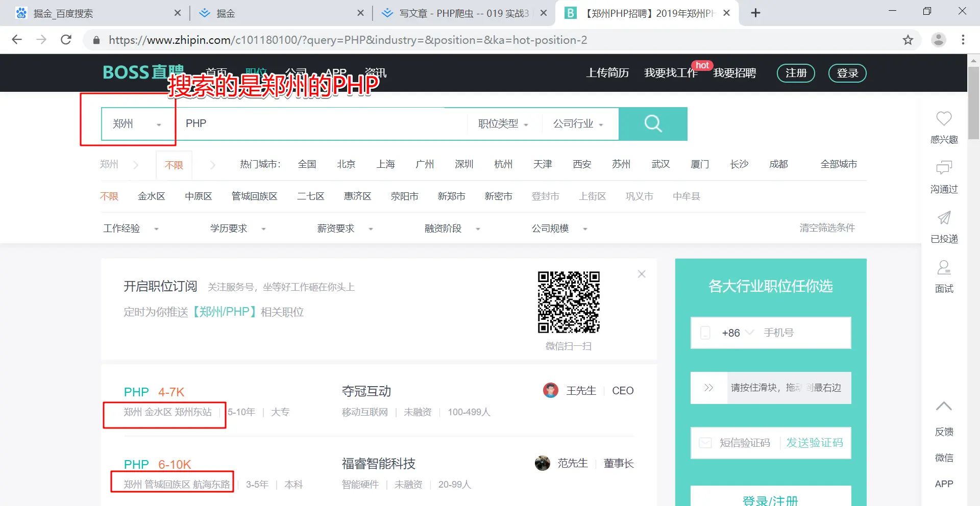Click the browser back arrow

click(x=17, y=40)
